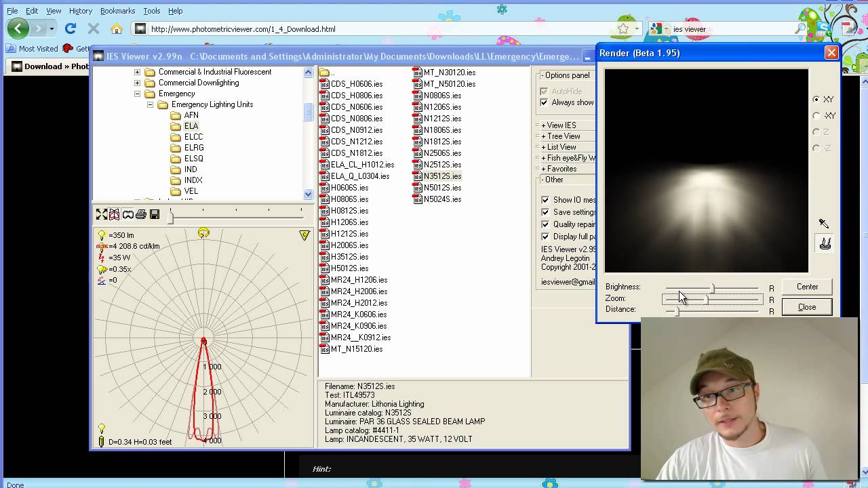
Task: Click the lamp fixture icon in Render window
Action: [x=825, y=243]
